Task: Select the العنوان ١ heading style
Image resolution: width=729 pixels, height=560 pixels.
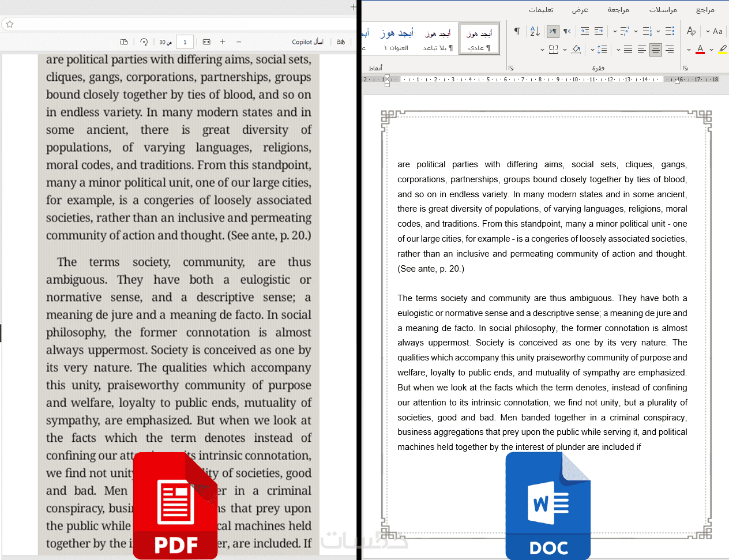Action: click(396, 39)
